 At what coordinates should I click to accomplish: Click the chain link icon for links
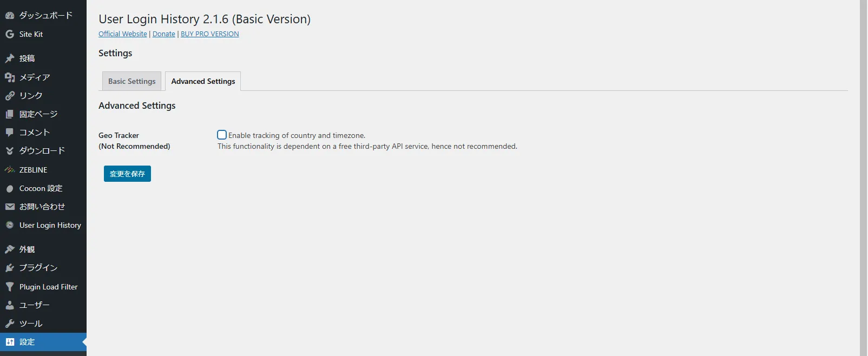tap(10, 96)
